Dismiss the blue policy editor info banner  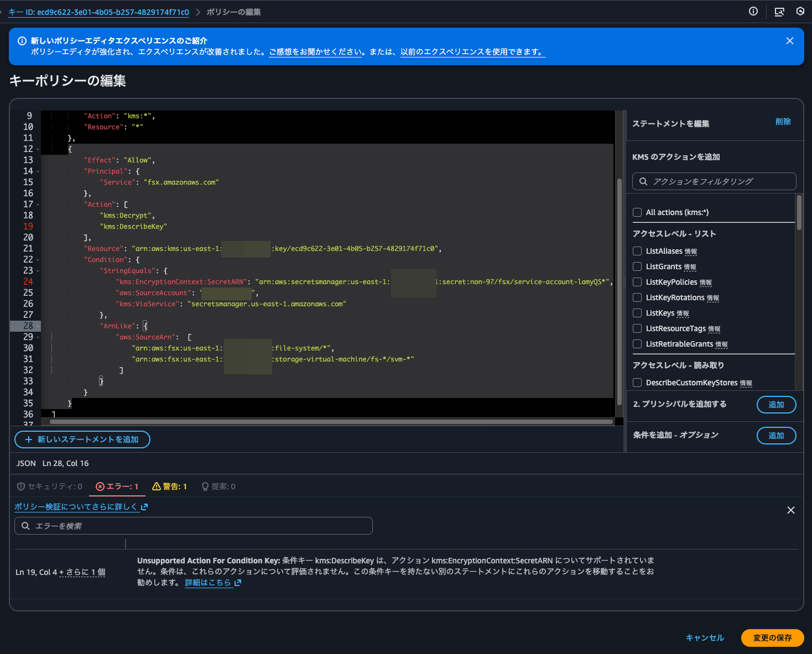click(x=789, y=41)
